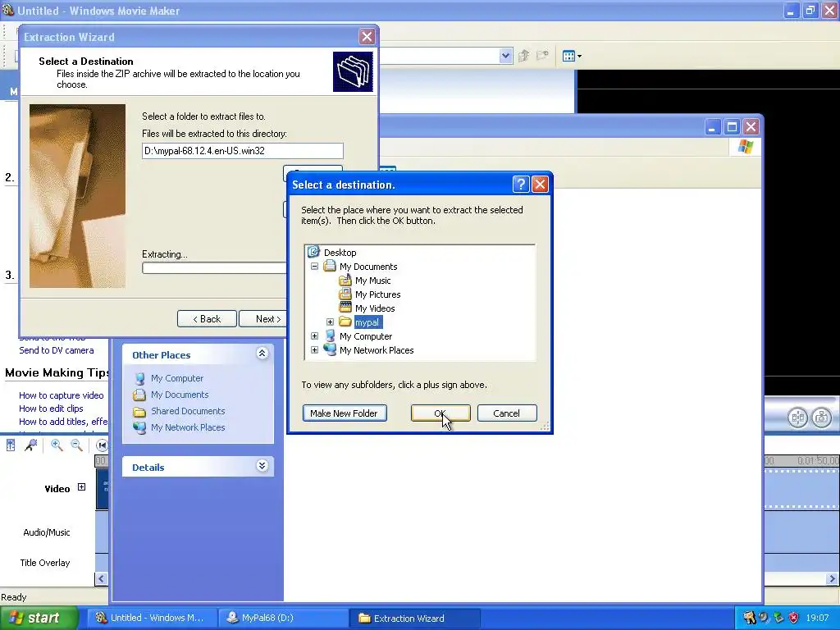840x630 pixels.
Task: Open My Network Places in Other Places
Action: click(x=188, y=427)
